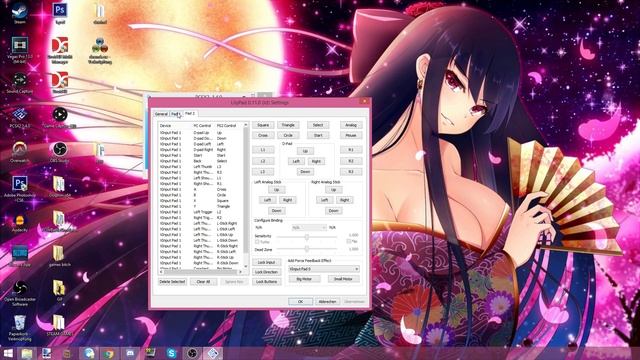Image resolution: width=640 pixels, height=360 pixels.
Task: Open the Configure Binding N/A dropdown
Action: click(309, 227)
